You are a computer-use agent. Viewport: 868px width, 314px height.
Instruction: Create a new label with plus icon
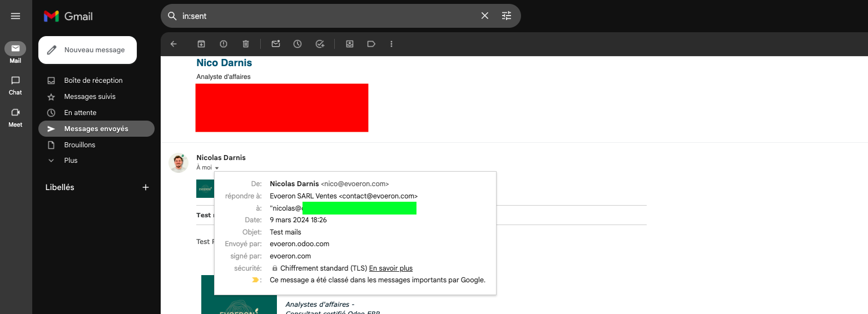pos(146,188)
